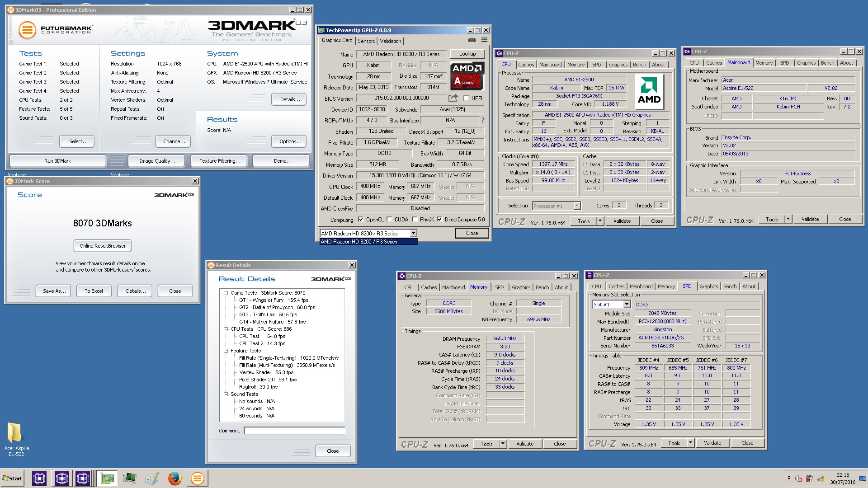Open Tools dropdown arrow in CPU-Z SPD window
The width and height of the screenshot is (868, 488).
pyautogui.click(x=690, y=443)
